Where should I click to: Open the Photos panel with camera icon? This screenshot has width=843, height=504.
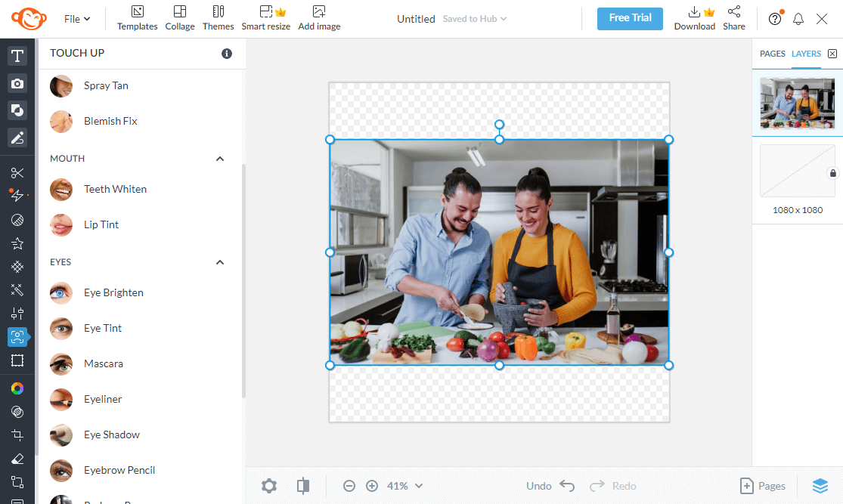[17, 83]
